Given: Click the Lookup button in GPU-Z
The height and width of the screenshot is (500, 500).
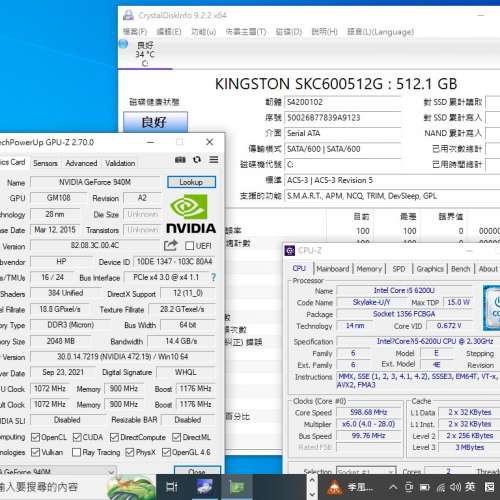Looking at the screenshot, I should click(191, 182).
